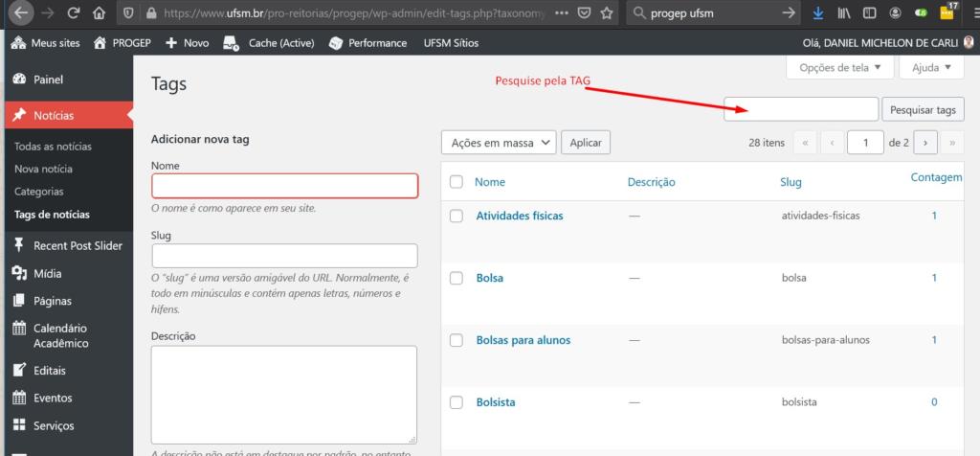Open Calendário Acadêmico in the sidebar
The width and height of the screenshot is (980, 456).
[61, 335]
